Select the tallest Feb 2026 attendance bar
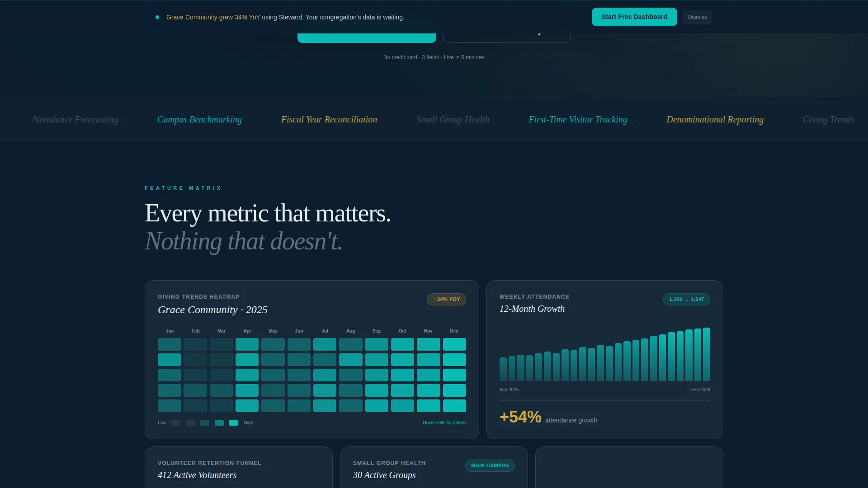Viewport: 868px width, 488px height. [707, 354]
